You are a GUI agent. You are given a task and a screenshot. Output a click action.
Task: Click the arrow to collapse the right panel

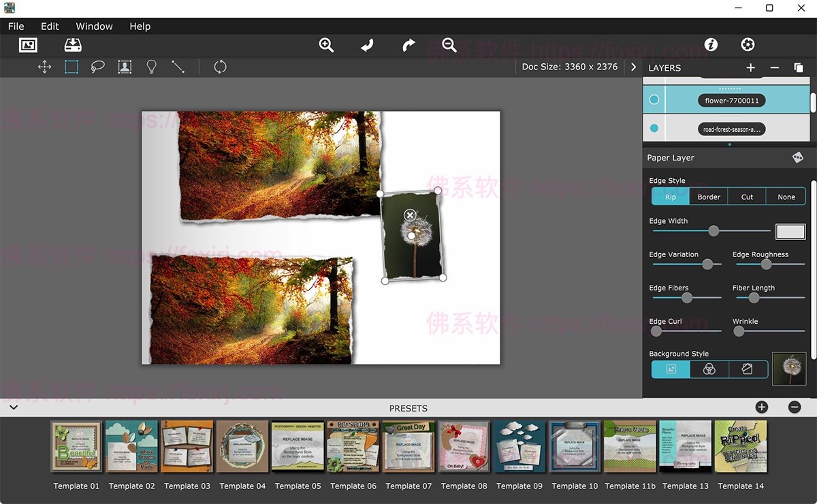tap(633, 67)
